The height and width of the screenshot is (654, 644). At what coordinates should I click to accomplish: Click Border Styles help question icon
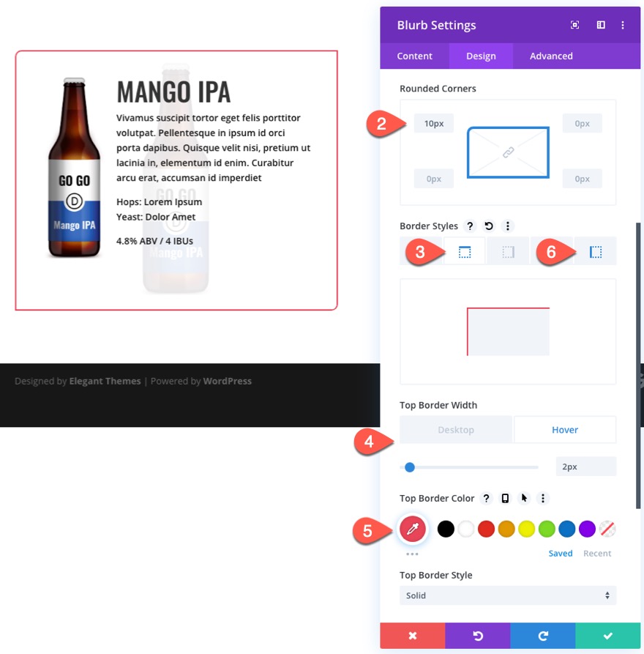coord(470,226)
